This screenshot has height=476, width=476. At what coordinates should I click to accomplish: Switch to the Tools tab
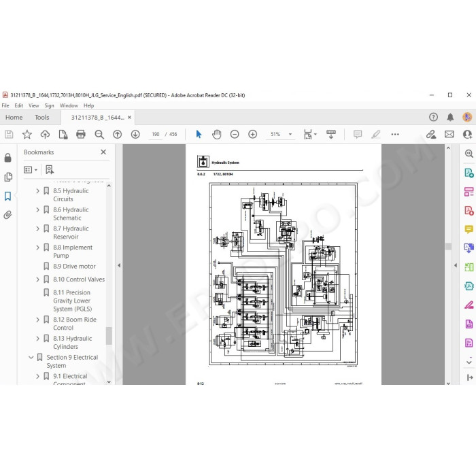[42, 118]
